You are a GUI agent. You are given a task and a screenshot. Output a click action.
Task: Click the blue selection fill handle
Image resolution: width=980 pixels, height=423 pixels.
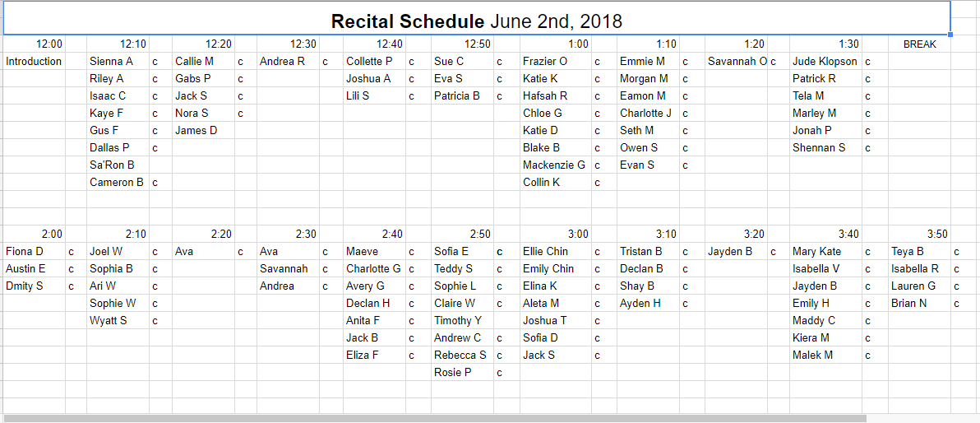pos(950,35)
